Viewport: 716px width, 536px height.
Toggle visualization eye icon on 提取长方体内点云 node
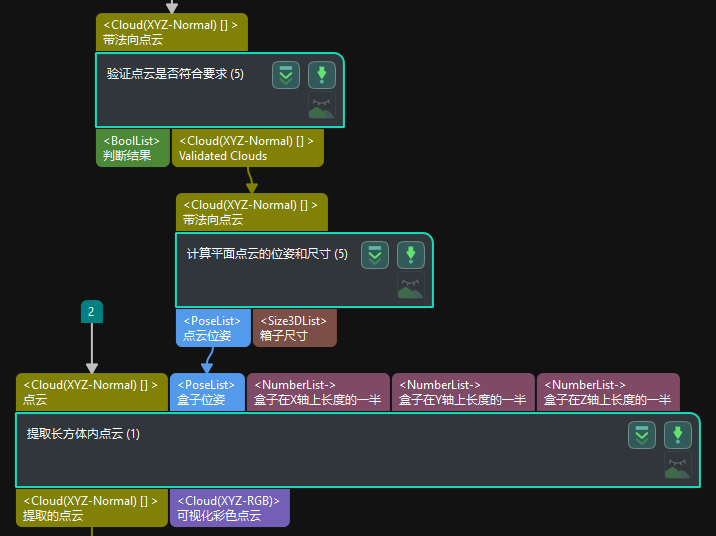coord(678,465)
